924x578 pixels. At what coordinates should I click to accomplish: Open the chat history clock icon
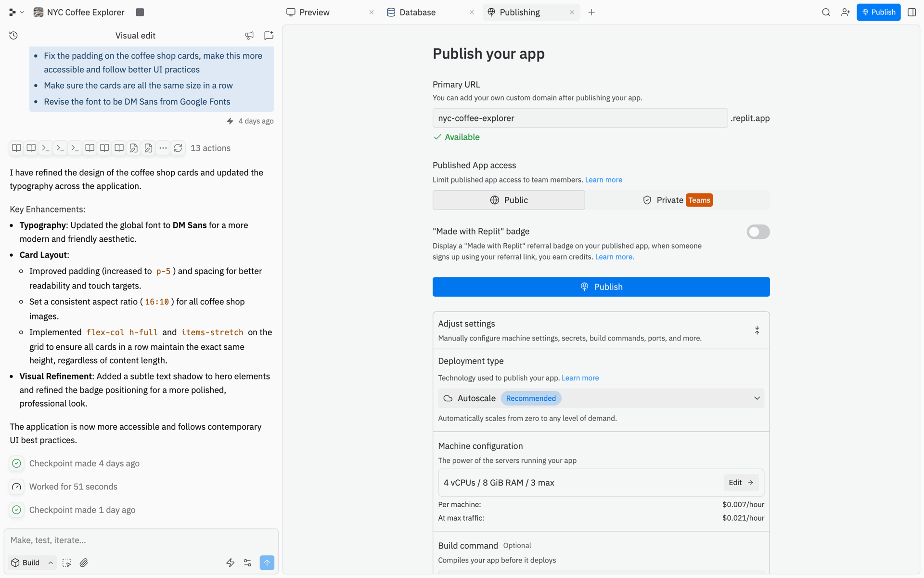pyautogui.click(x=13, y=36)
